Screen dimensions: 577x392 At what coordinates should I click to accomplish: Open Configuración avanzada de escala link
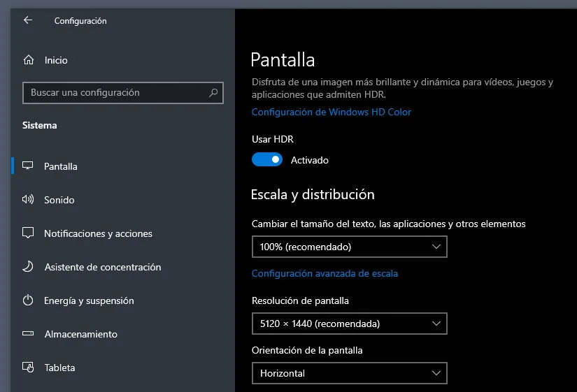325,273
